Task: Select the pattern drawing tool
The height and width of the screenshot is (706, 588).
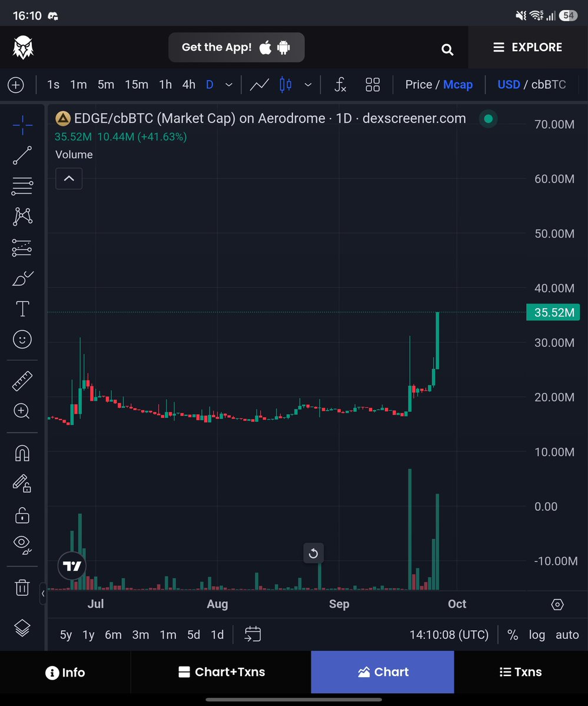Action: [x=22, y=217]
